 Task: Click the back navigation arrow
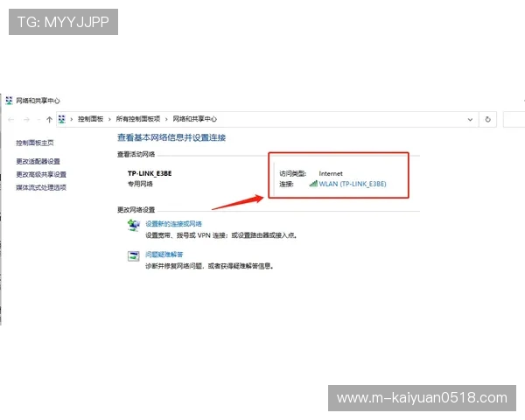coord(11,120)
